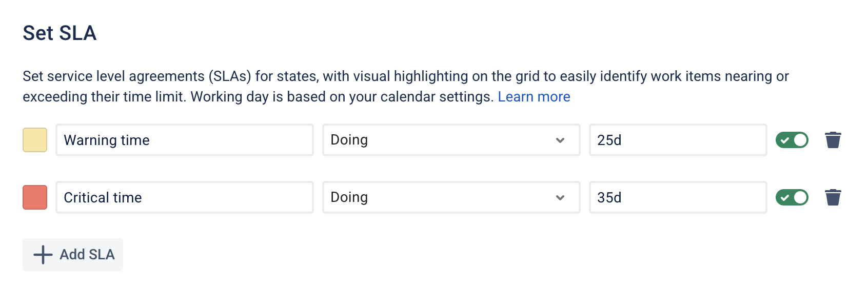Click the chevron arrow in Warning time state selector
Image resolution: width=868 pixels, height=287 pixels.
pos(560,140)
